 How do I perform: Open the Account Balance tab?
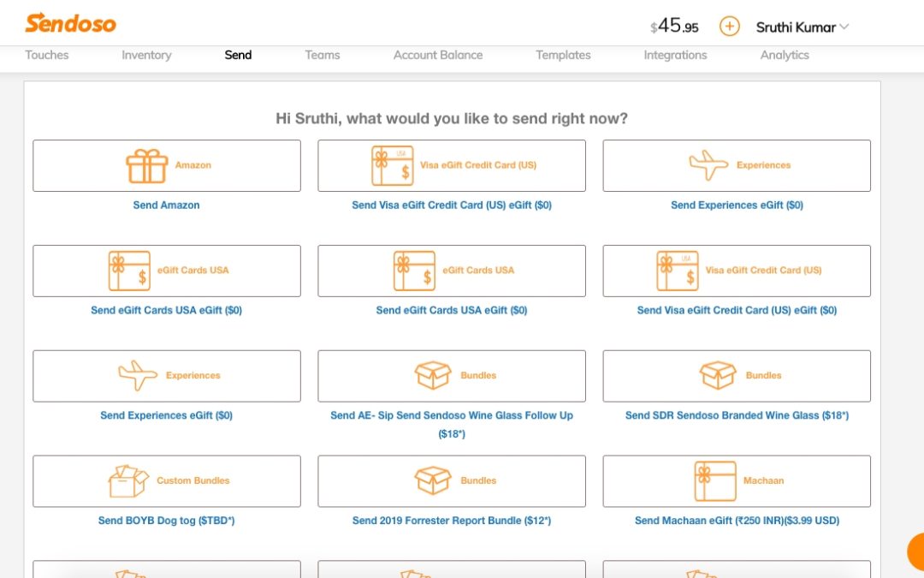tap(438, 55)
